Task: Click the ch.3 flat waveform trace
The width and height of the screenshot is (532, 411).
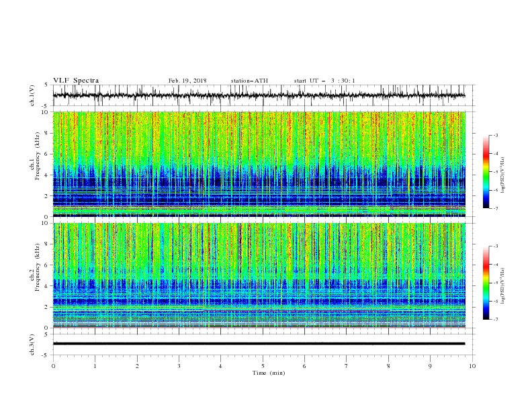Action: tap(259, 344)
